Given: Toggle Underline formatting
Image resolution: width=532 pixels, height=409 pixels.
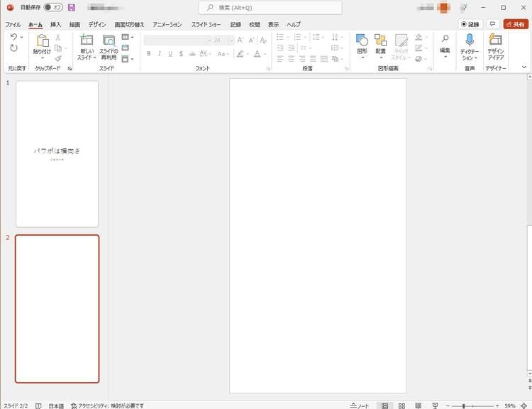Looking at the screenshot, I should point(170,54).
